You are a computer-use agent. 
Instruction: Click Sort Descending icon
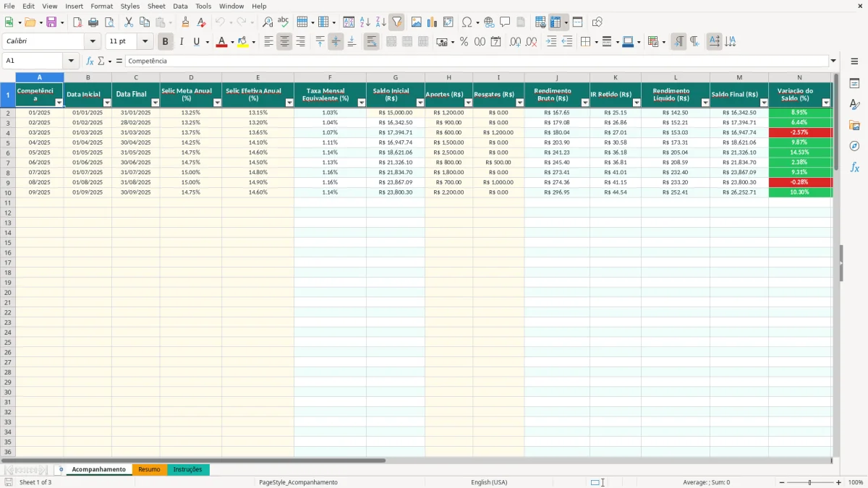click(x=380, y=22)
